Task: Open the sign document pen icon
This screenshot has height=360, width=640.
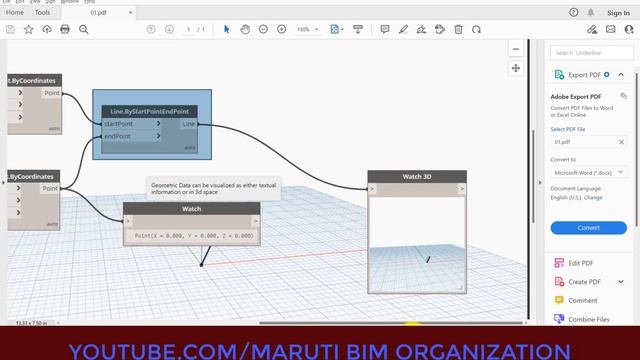Action: [x=421, y=29]
